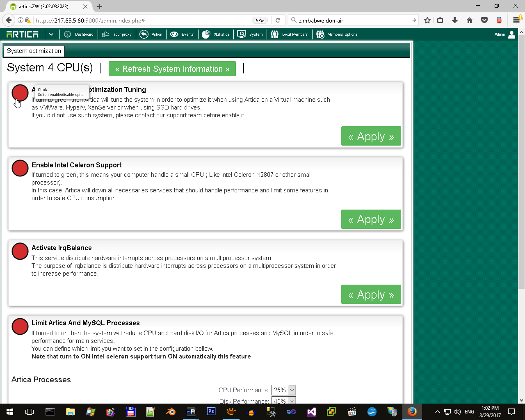Click the site information icon in address bar
The height and width of the screenshot is (420, 525).
pyautogui.click(x=20, y=20)
